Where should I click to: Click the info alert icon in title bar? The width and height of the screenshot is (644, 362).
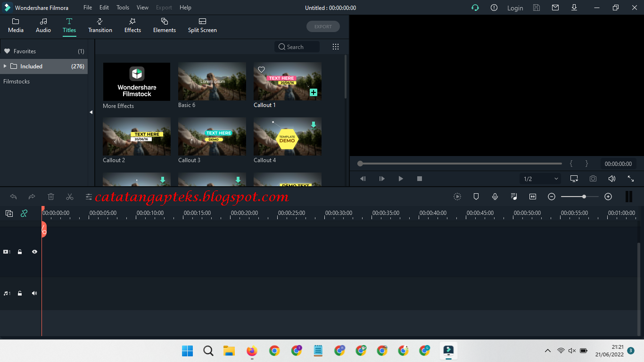pyautogui.click(x=494, y=8)
